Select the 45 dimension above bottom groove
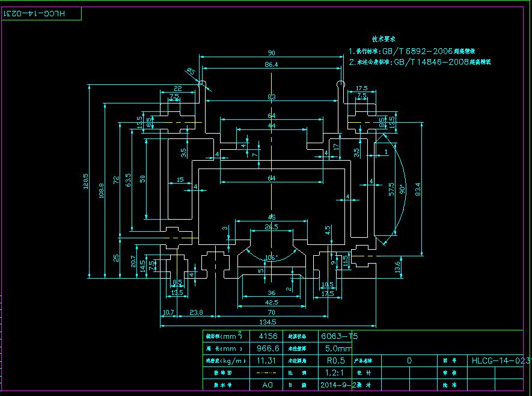Screen dimensions: 532x396 coord(272,217)
